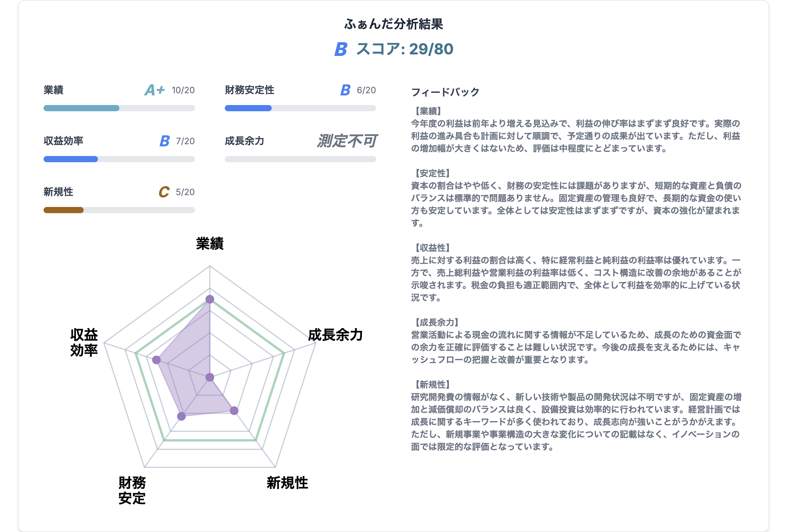Click the 10/20 score value
The image size is (789, 532).
(x=183, y=90)
